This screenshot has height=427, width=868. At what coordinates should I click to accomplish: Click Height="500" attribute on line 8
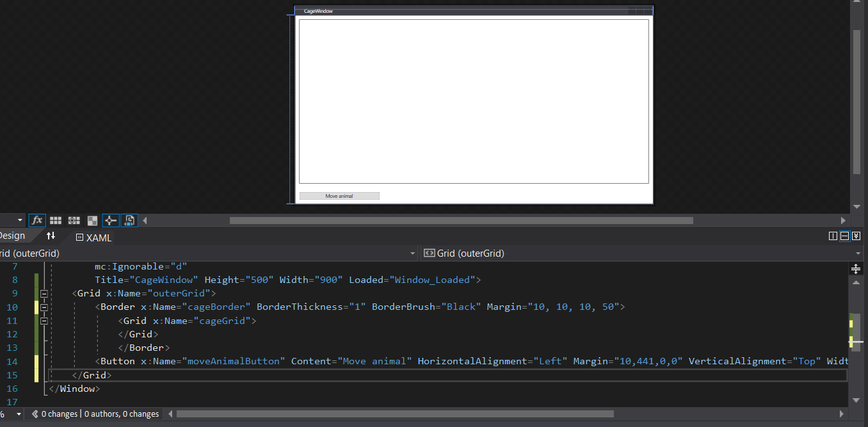tap(239, 280)
